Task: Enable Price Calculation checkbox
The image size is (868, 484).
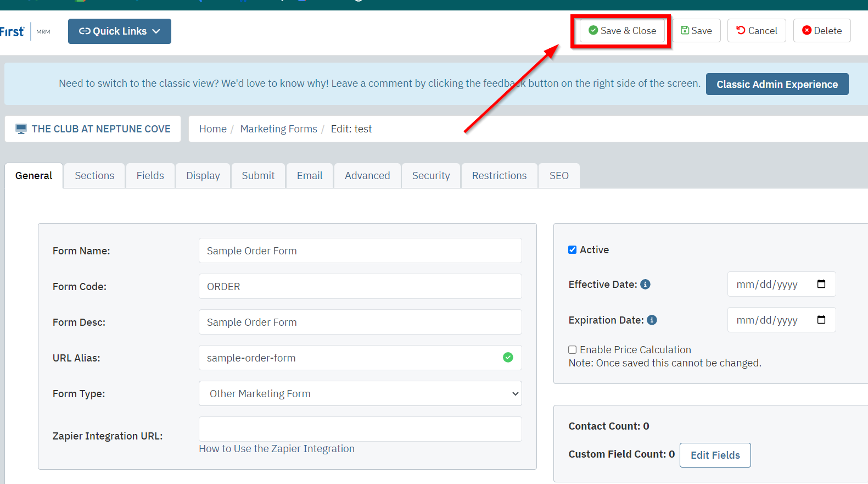Action: click(x=572, y=350)
